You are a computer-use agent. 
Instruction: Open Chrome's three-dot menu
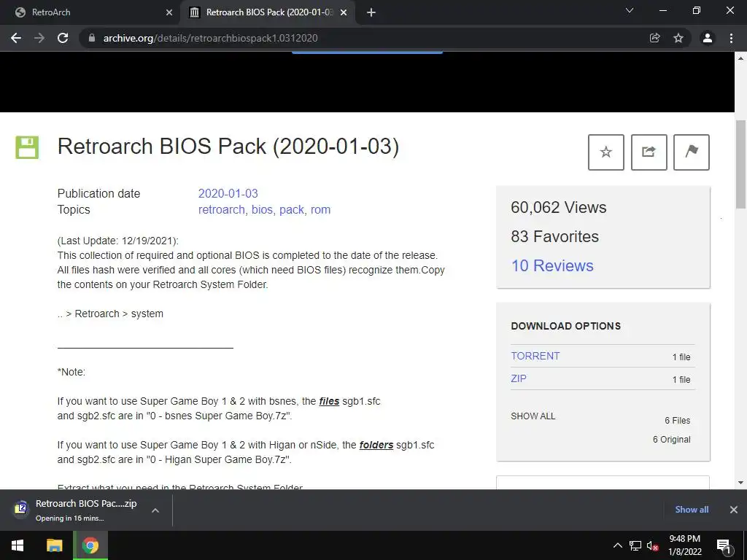(731, 38)
